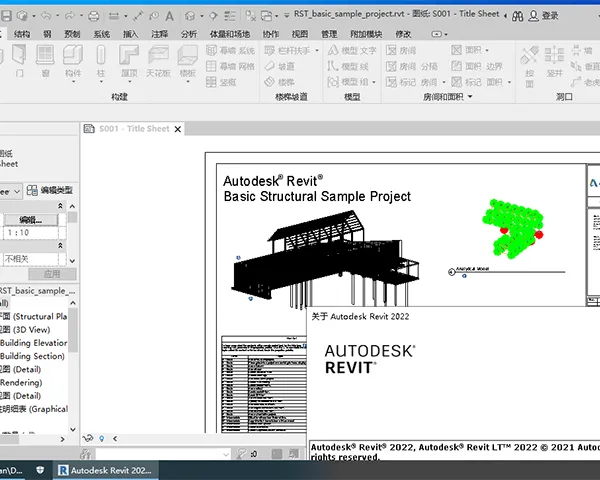Viewport: 600px width, 480px height.
Task: Select the 门 (Door) tool
Action: click(x=19, y=60)
